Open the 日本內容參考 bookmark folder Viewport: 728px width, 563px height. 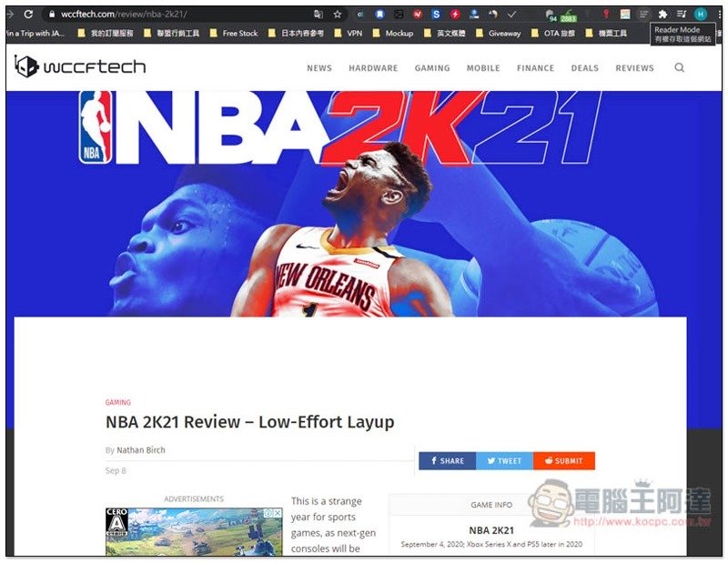297,34
